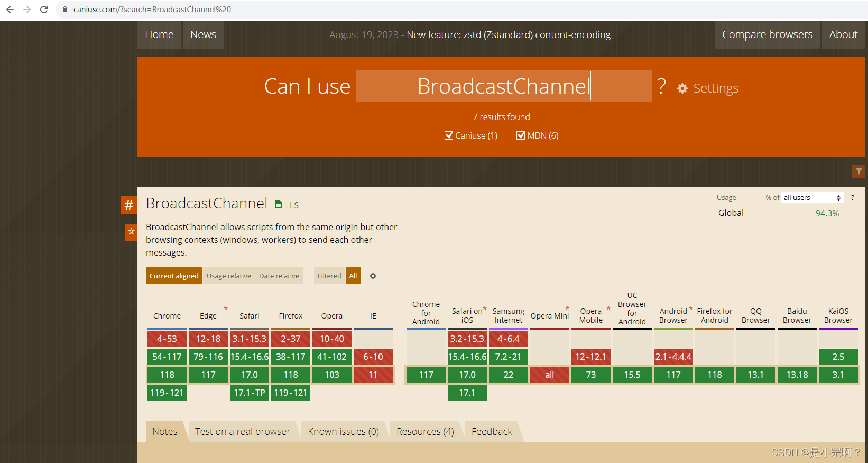Click the usage help question mark

[x=852, y=197]
